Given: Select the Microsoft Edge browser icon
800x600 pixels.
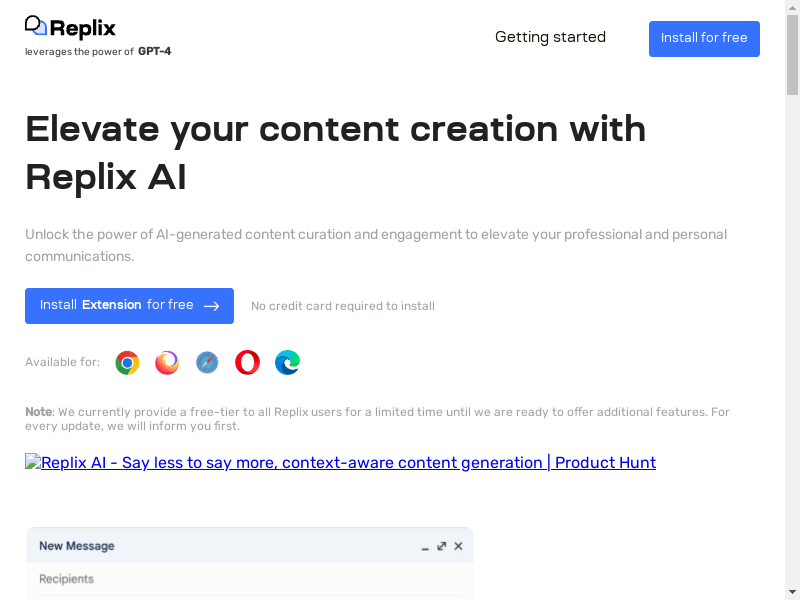Looking at the screenshot, I should 287,363.
